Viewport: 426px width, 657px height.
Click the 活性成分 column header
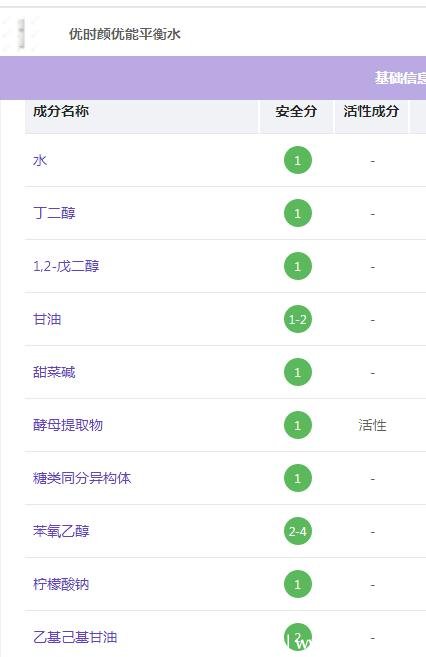point(371,111)
